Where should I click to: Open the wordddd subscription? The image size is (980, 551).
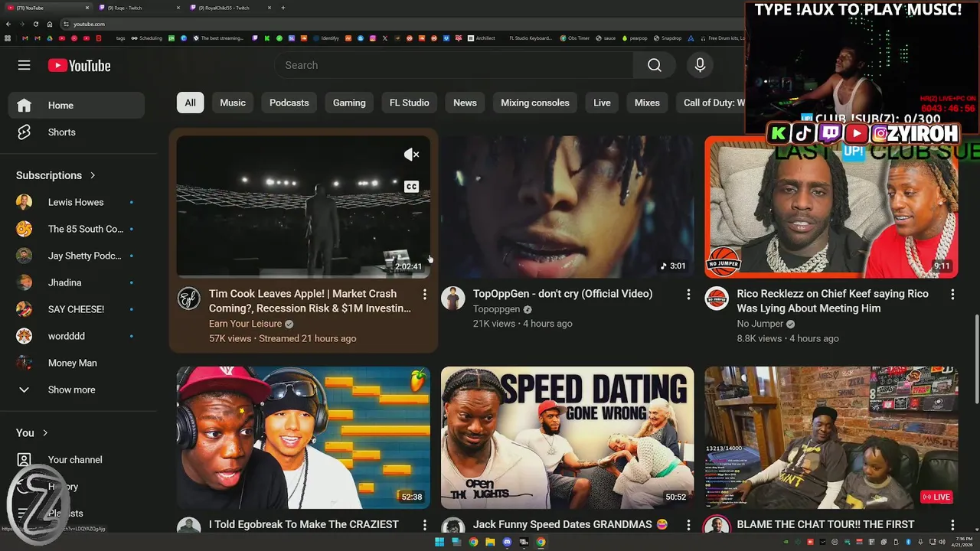pyautogui.click(x=76, y=336)
